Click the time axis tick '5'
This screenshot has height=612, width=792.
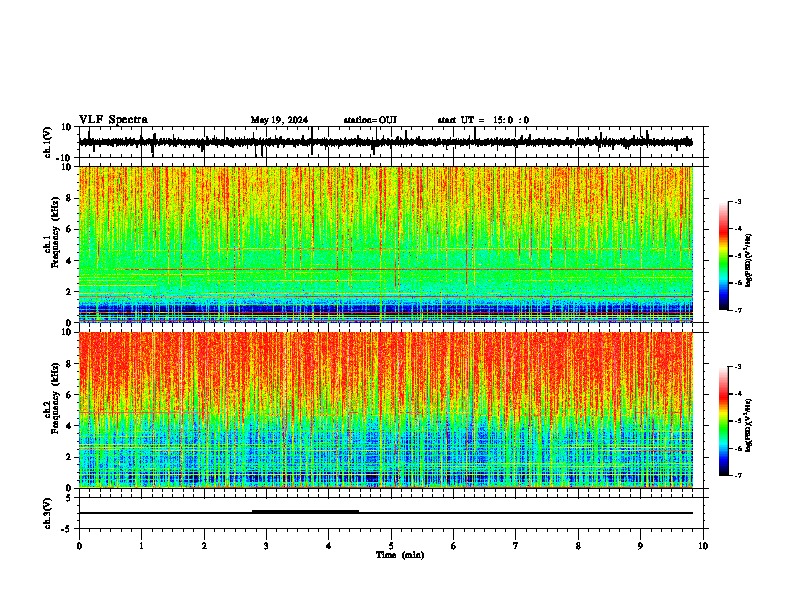[x=391, y=546]
